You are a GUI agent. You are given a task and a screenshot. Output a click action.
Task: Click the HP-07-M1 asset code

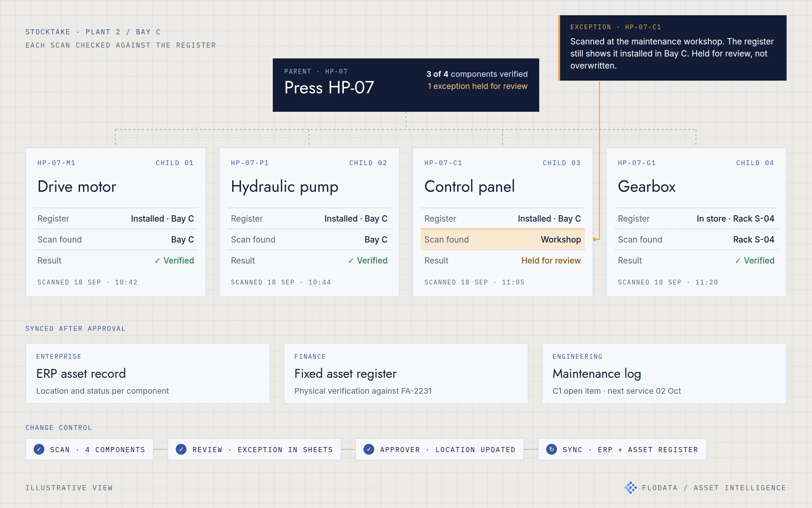pyautogui.click(x=56, y=163)
